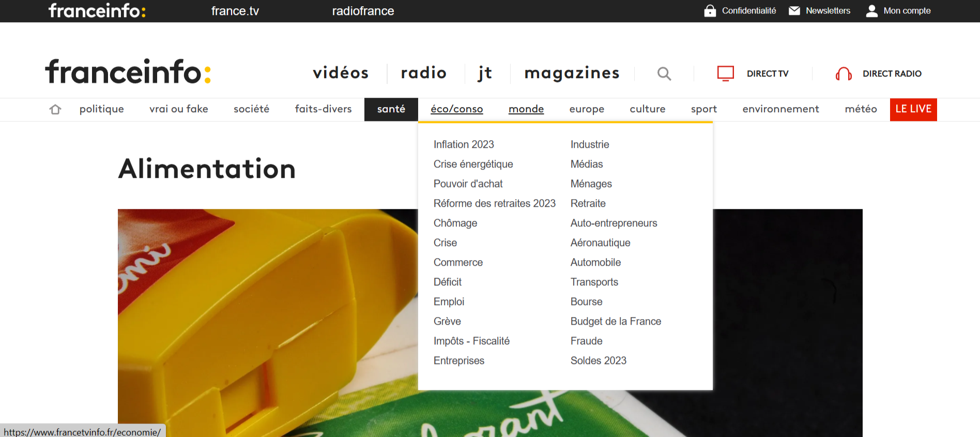The height and width of the screenshot is (437, 980).
Task: Click the small franceinfo logo in top bar
Action: pyautogui.click(x=97, y=10)
